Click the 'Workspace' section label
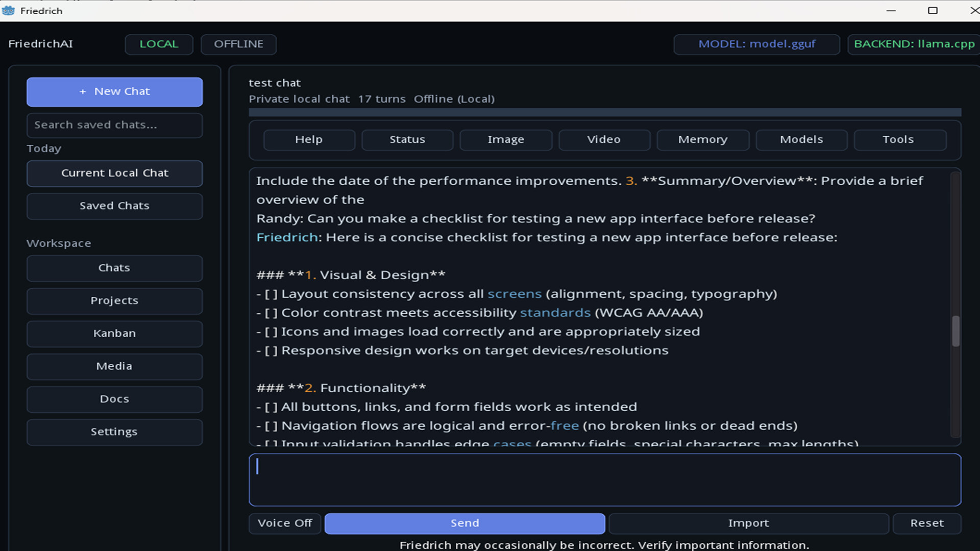 point(59,244)
